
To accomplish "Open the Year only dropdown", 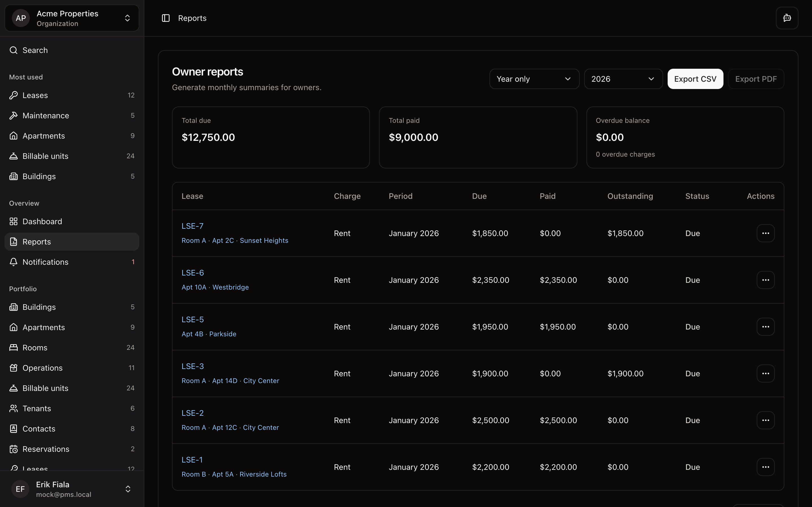I will tap(534, 79).
